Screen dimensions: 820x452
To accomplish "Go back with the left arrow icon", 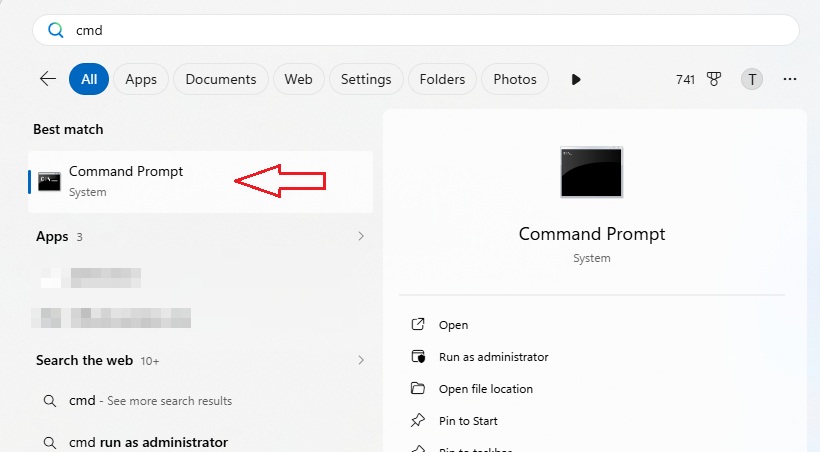I will point(48,79).
